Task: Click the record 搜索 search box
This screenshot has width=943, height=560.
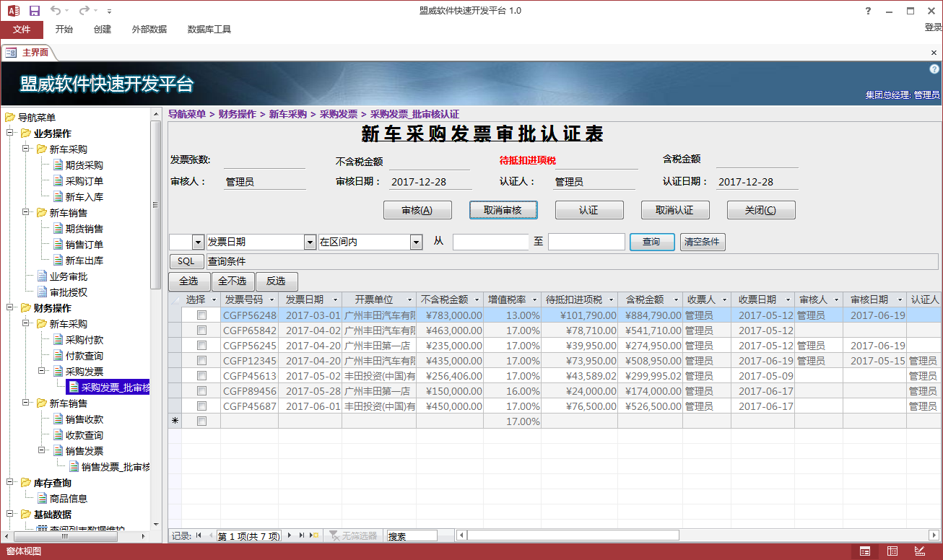Action: click(x=412, y=535)
